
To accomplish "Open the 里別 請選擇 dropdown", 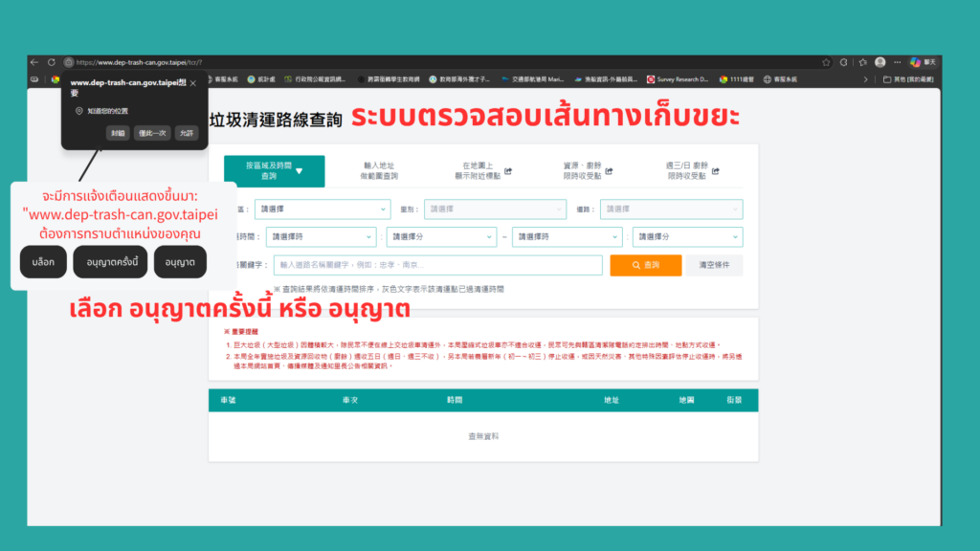I will tap(495, 209).
